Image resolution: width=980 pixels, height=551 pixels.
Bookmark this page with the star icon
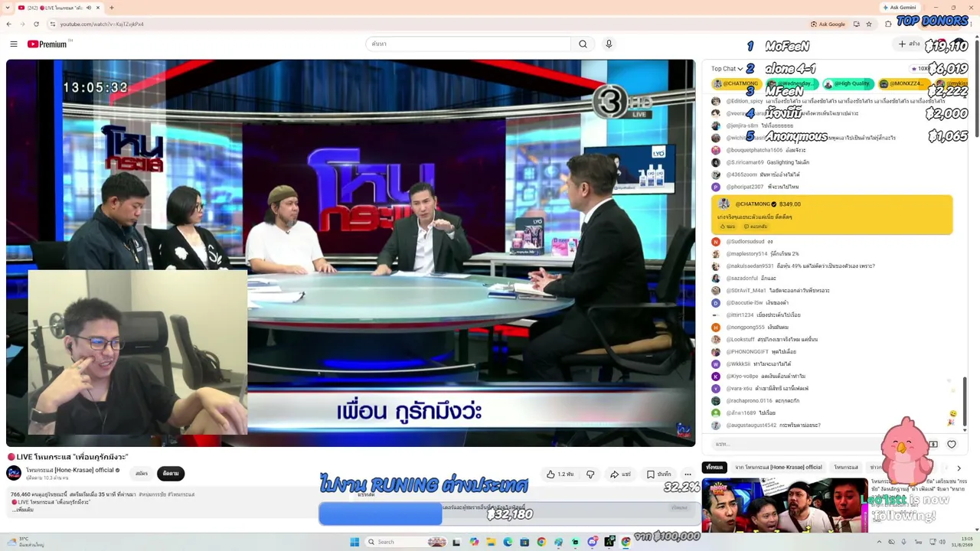coord(869,24)
